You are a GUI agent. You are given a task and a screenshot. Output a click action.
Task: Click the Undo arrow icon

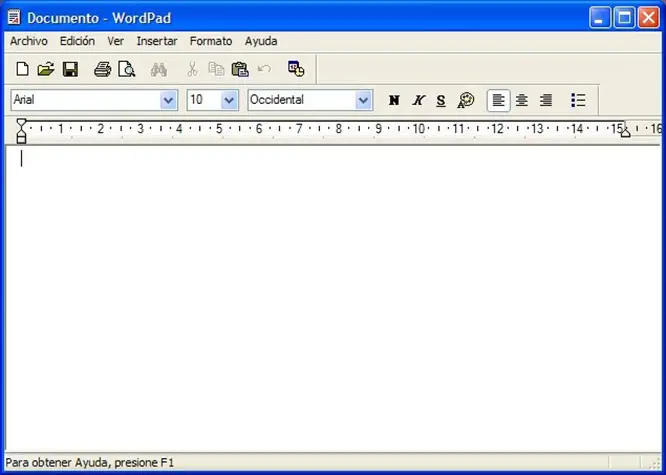pos(264,68)
